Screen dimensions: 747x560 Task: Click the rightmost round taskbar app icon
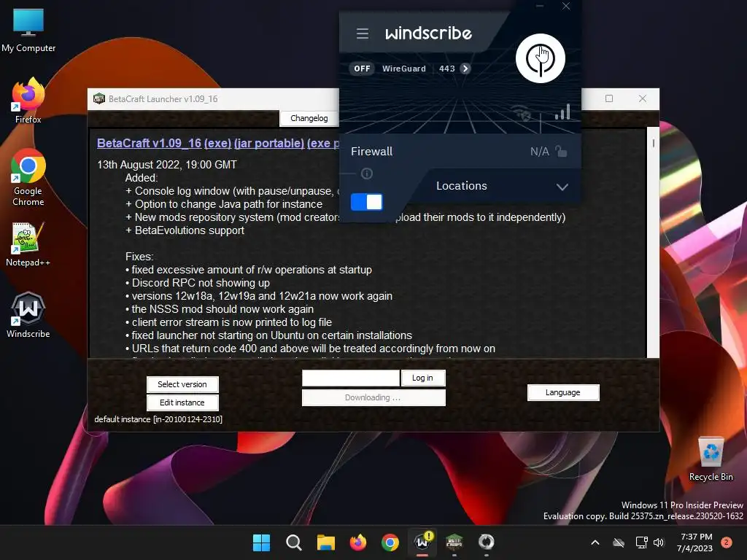(487, 542)
